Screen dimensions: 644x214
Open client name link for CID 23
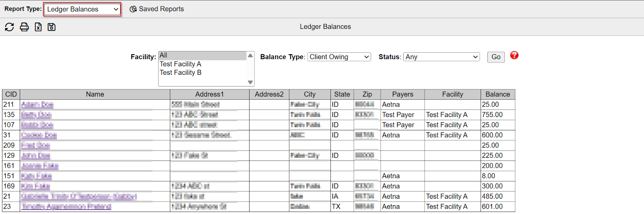point(66,207)
